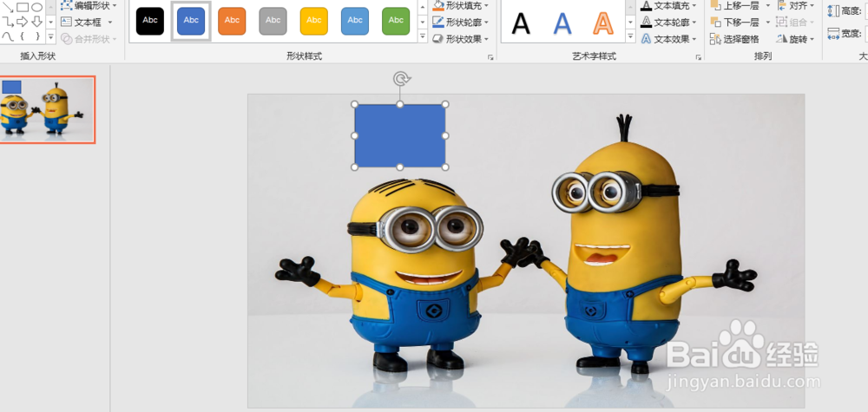Viewport: 868px width, 412px height.
Task: Open the 选择窗格 (Selection Pane)
Action: 734,39
